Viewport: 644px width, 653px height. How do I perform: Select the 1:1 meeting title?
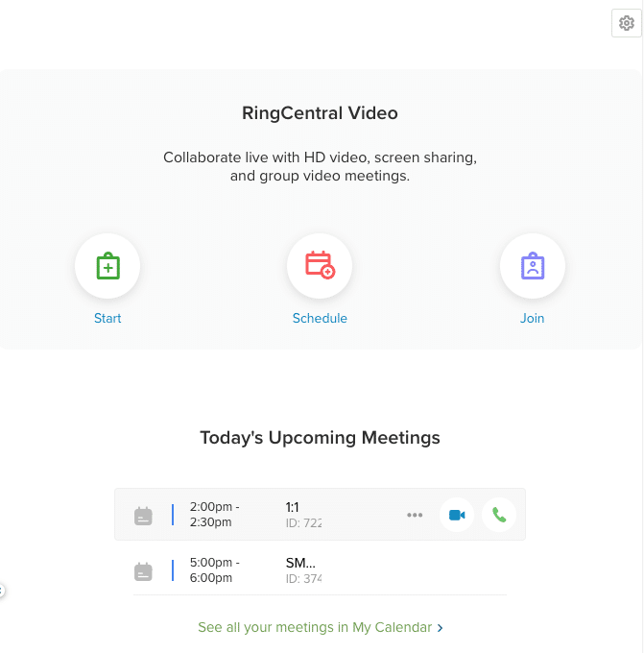(293, 507)
